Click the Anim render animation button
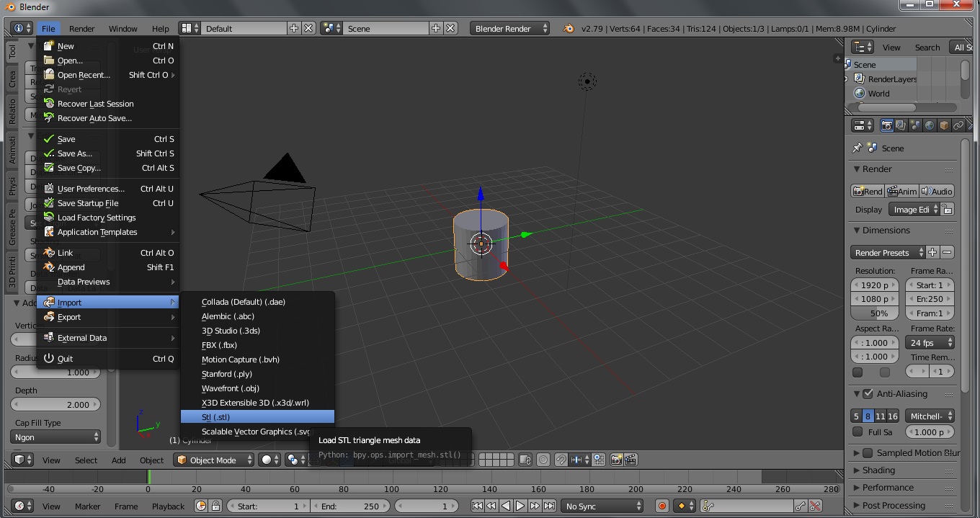The width and height of the screenshot is (980, 518). click(x=902, y=191)
